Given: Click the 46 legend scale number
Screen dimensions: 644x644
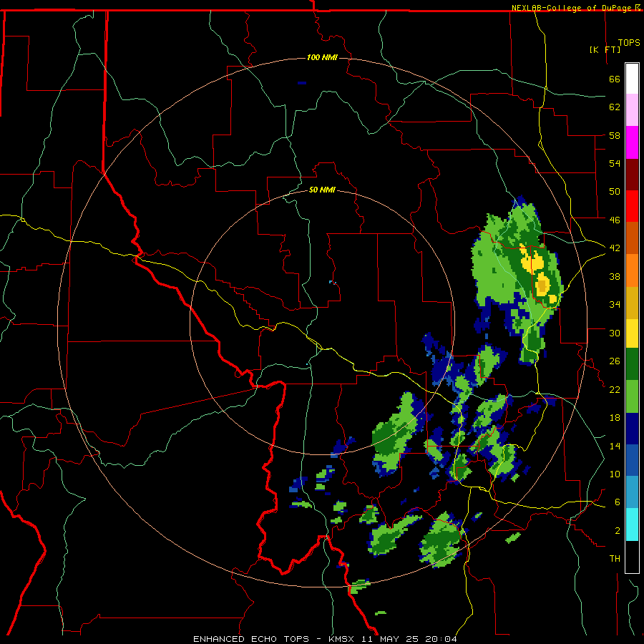Looking at the screenshot, I should (615, 220).
